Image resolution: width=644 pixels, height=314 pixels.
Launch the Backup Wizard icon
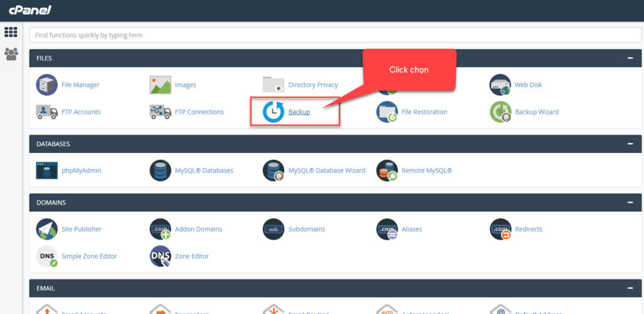tap(500, 112)
